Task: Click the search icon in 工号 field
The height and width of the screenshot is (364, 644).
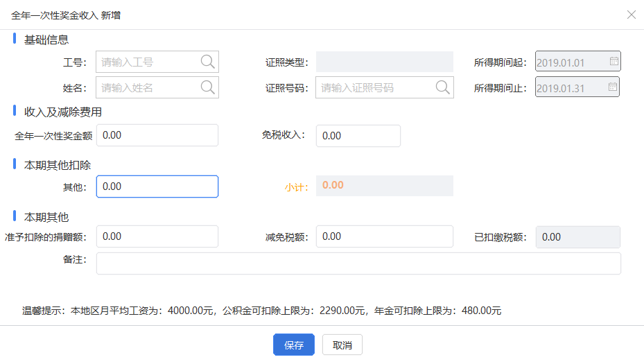Action: 207,62
